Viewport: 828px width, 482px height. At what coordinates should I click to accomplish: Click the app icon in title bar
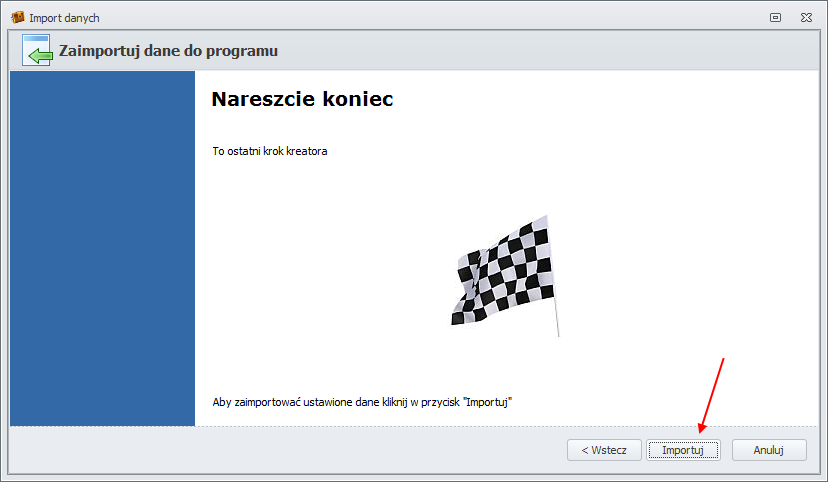pos(17,18)
